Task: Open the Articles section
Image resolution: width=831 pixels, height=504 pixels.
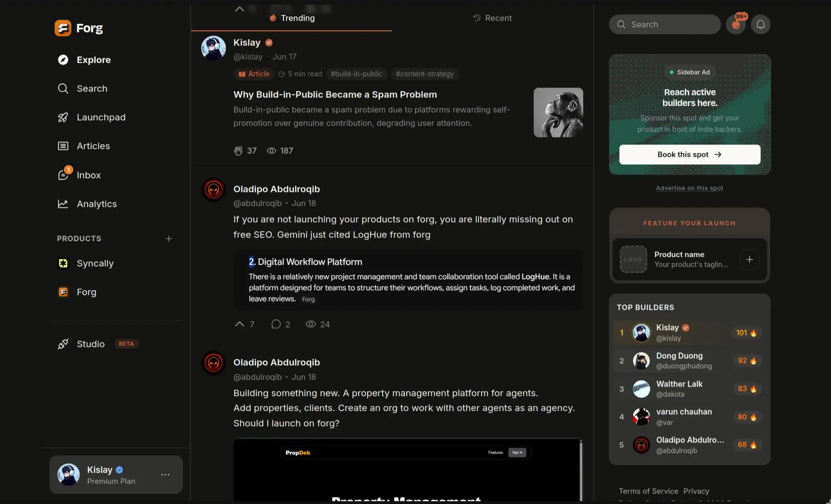Action: (84, 146)
